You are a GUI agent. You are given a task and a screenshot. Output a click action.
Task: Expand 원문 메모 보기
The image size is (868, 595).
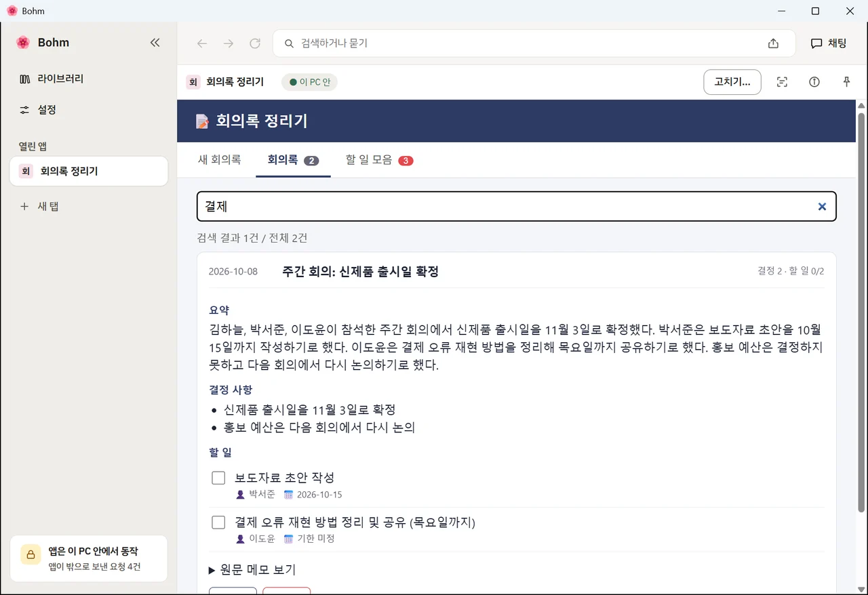click(x=252, y=570)
